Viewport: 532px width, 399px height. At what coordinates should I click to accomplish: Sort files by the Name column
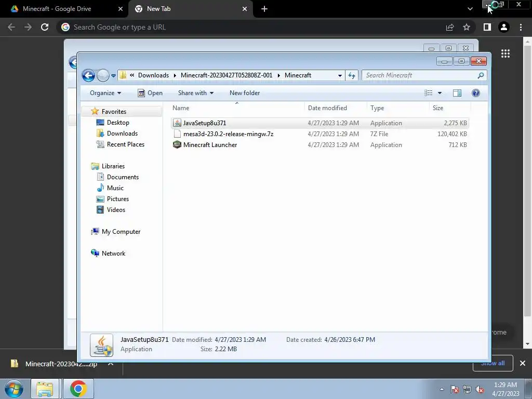point(237,108)
